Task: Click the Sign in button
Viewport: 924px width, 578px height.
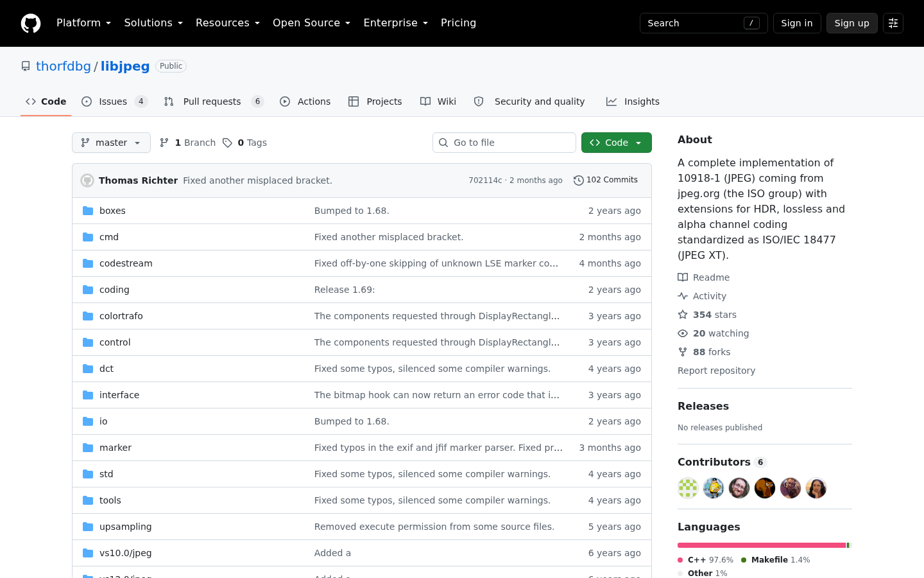Action: point(797,23)
